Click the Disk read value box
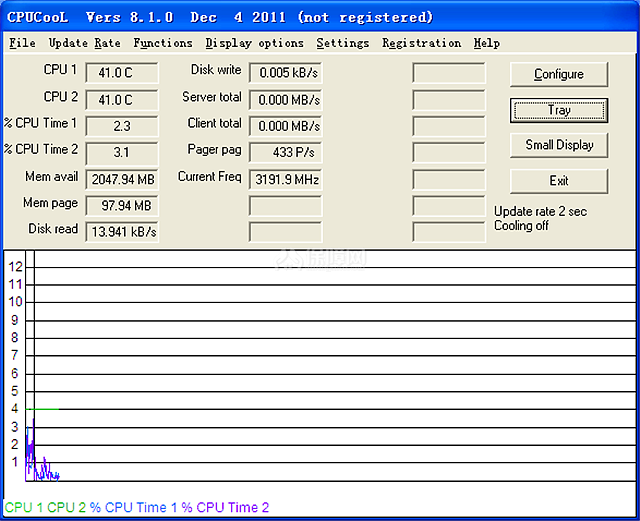640x521 pixels. (x=122, y=232)
